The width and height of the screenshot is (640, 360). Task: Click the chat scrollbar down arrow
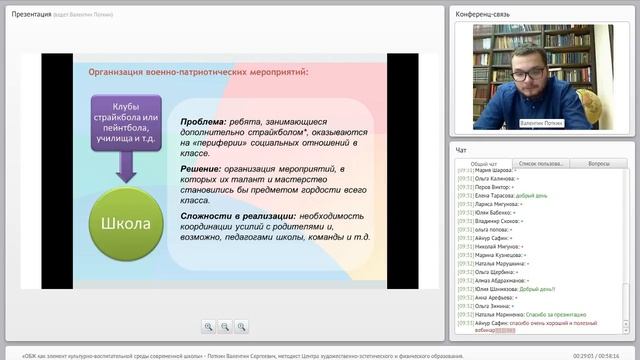point(626,330)
